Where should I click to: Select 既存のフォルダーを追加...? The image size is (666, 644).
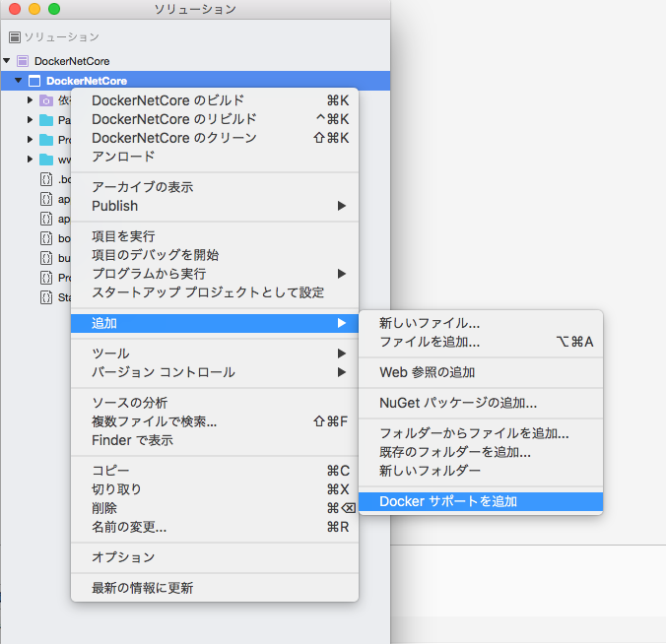click(481, 452)
